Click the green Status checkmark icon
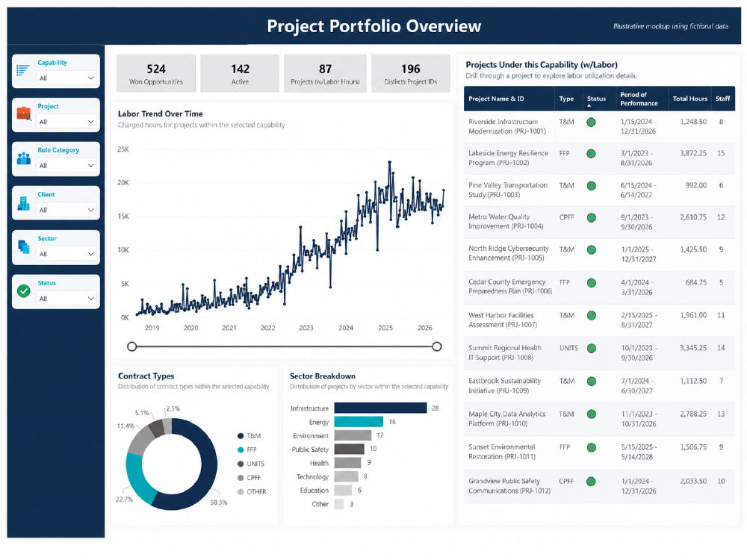The width and height of the screenshot is (747, 560). [x=23, y=291]
